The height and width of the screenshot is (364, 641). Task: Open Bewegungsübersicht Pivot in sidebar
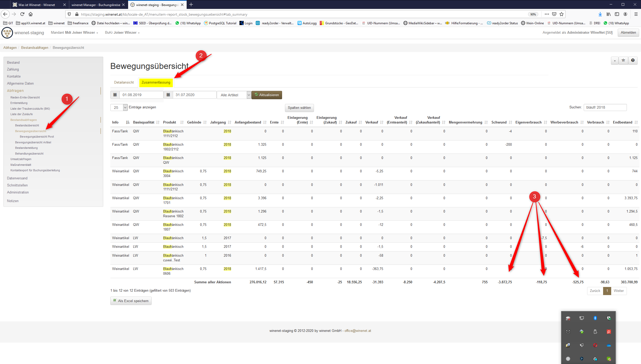click(37, 137)
